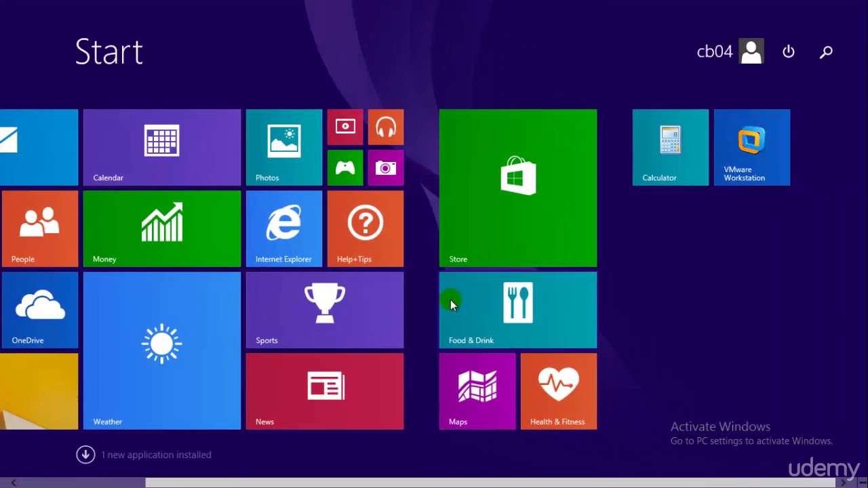Open the Xbox Games controller tile
This screenshot has width=868, height=488.
[345, 167]
